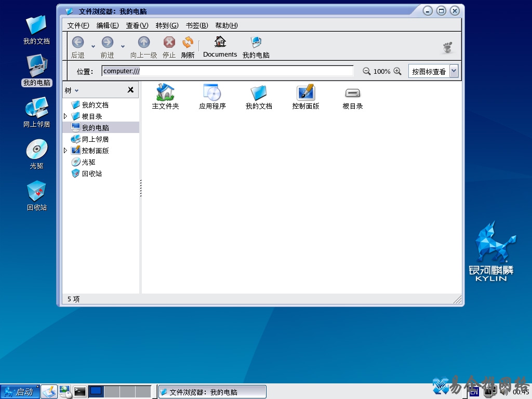Open the 文件(F) menu
The image size is (532, 399).
(78, 25)
